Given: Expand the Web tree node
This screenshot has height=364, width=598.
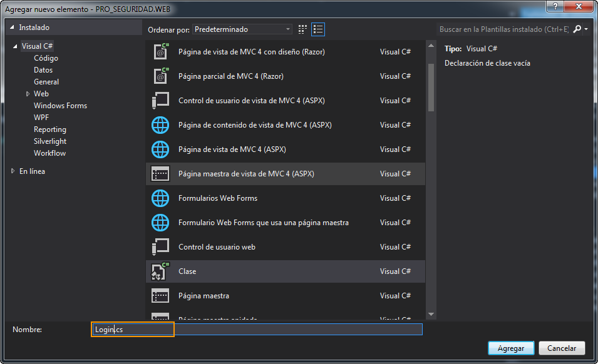Looking at the screenshot, I should (x=27, y=93).
